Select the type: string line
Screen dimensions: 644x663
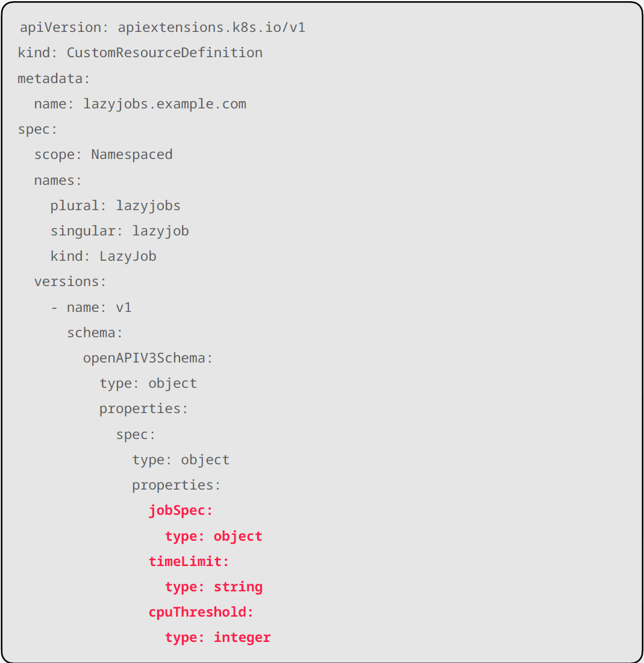[213, 587]
